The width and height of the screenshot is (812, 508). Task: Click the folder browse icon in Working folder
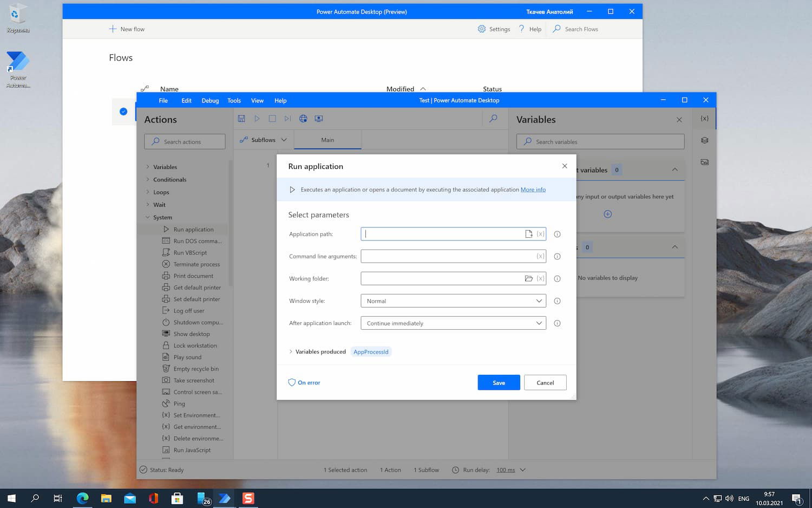point(529,278)
